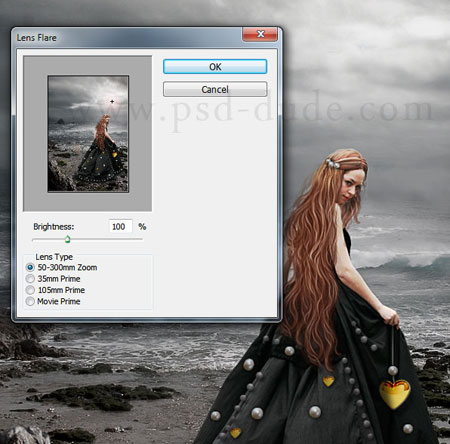This screenshot has width=450, height=444.
Task: Cancel the Lens Flare dialog
Action: [x=215, y=89]
